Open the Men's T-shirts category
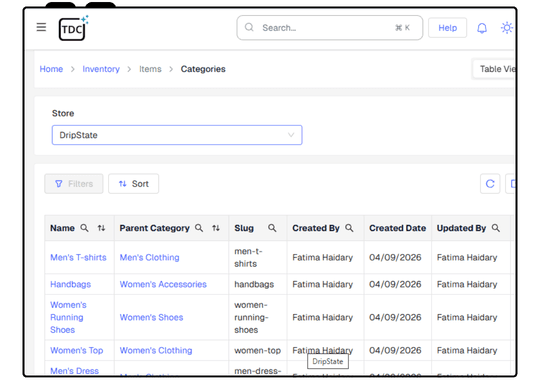Screen dimensions: 540x384 pos(78,258)
